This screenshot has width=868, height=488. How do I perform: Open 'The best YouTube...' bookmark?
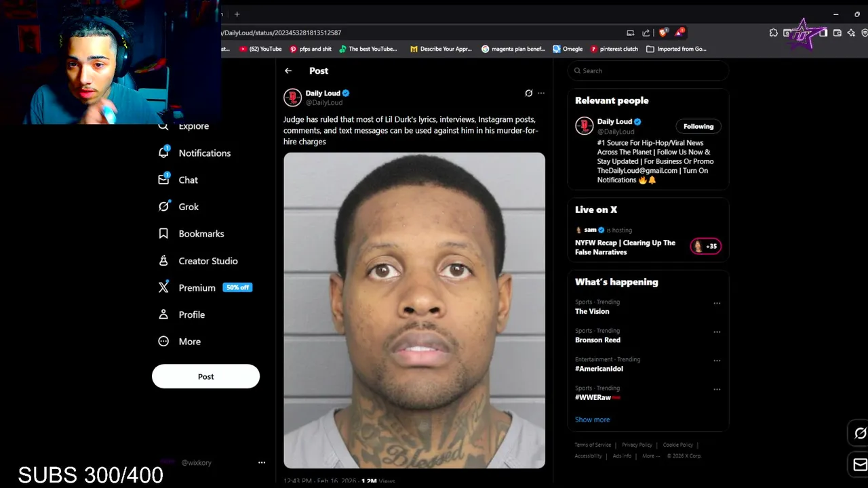click(368, 49)
